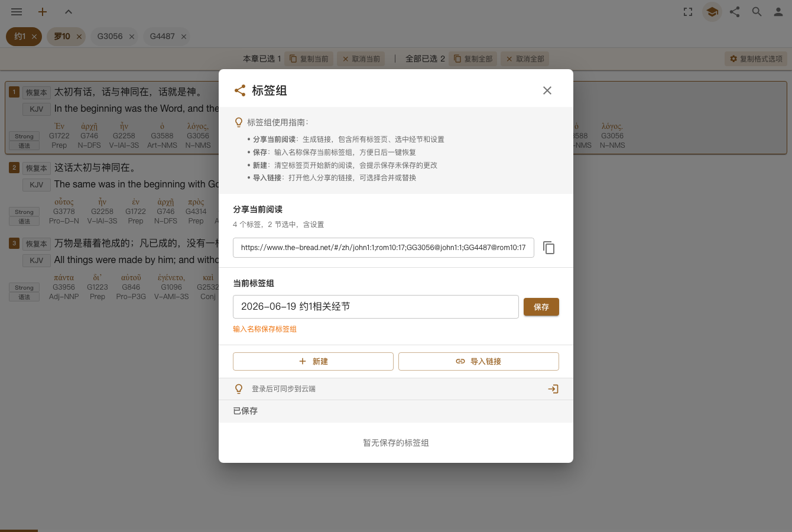
Task: Toggle 恢复本 label on verse 2
Action: (x=37, y=168)
